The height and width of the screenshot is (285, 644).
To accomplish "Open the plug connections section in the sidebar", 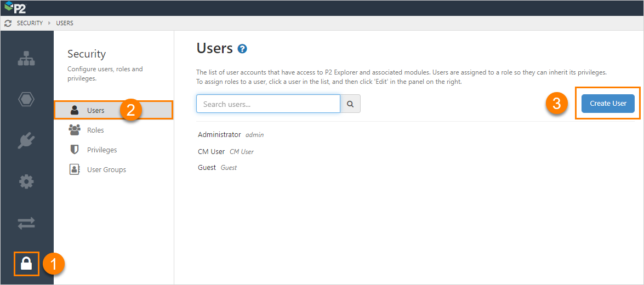I will click(26, 140).
